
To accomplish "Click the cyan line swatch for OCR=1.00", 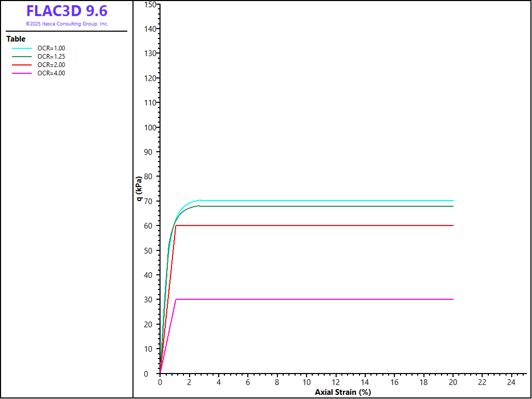I will [22, 48].
